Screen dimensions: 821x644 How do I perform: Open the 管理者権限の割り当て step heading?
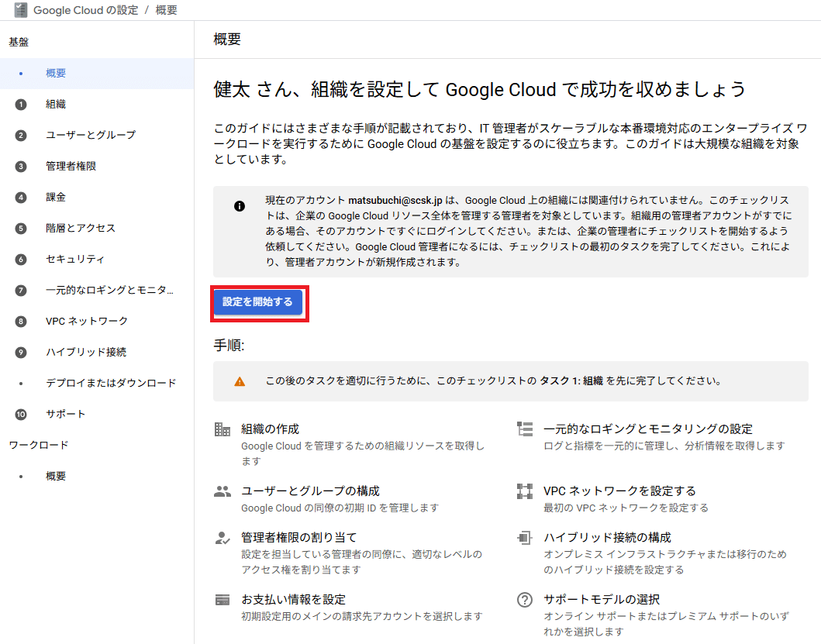click(x=299, y=538)
